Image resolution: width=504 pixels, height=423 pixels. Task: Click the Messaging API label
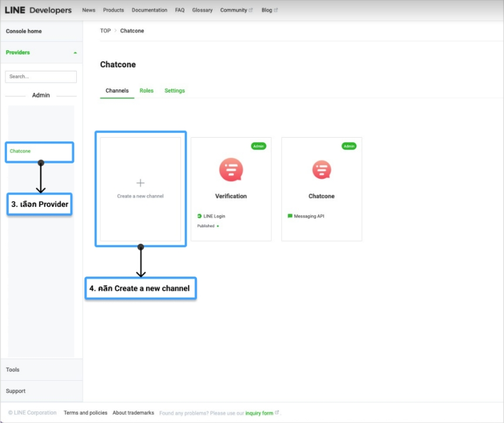tap(309, 216)
